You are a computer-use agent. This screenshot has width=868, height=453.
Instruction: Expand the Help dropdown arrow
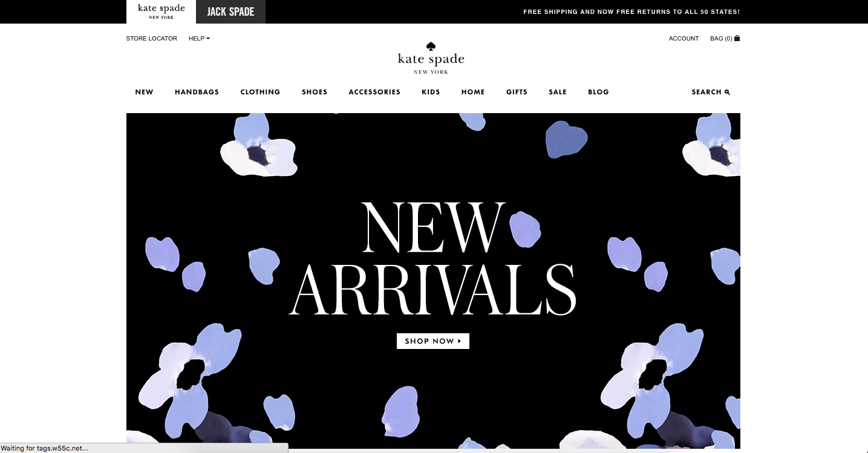pos(208,39)
